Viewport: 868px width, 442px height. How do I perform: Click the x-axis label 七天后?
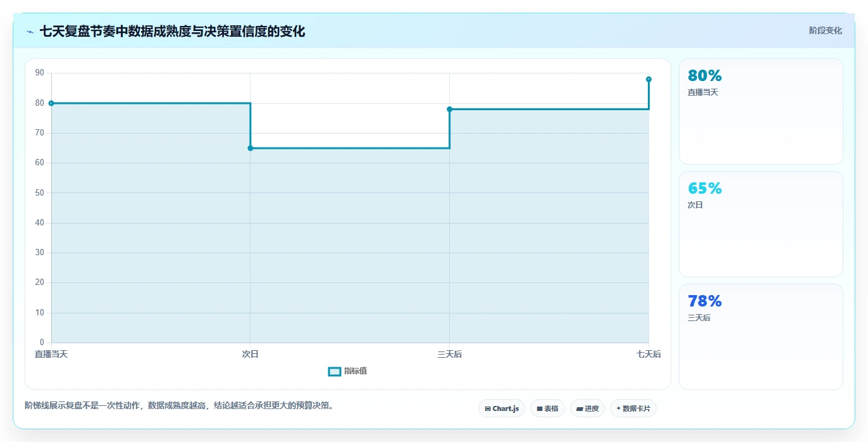coord(648,354)
